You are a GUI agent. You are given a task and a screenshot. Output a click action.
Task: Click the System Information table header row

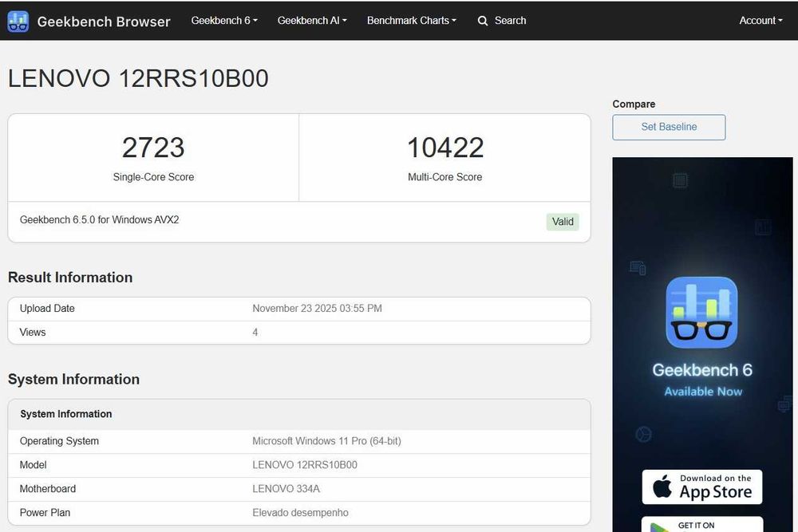tap(299, 414)
